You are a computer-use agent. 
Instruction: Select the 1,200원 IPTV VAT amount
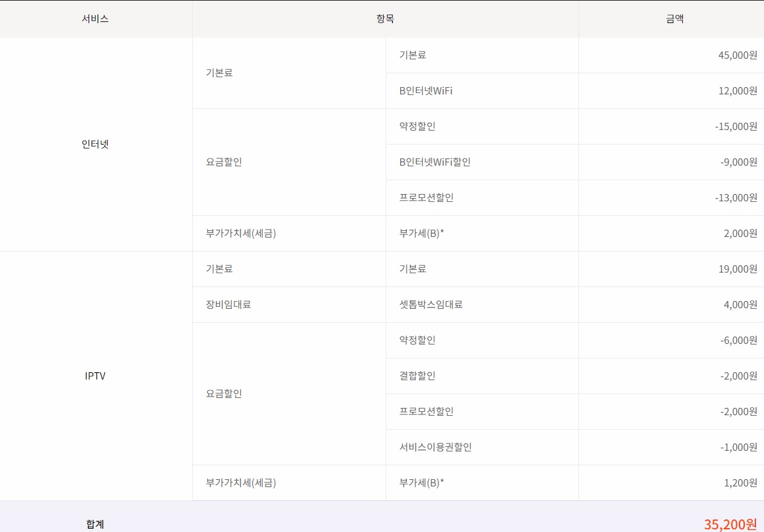pos(740,482)
